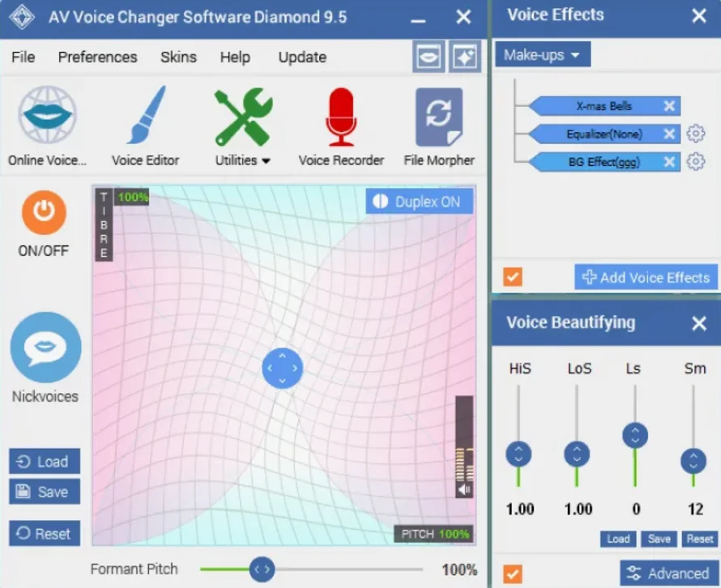
Task: Reset settings with the Reset button
Action: coord(44,533)
